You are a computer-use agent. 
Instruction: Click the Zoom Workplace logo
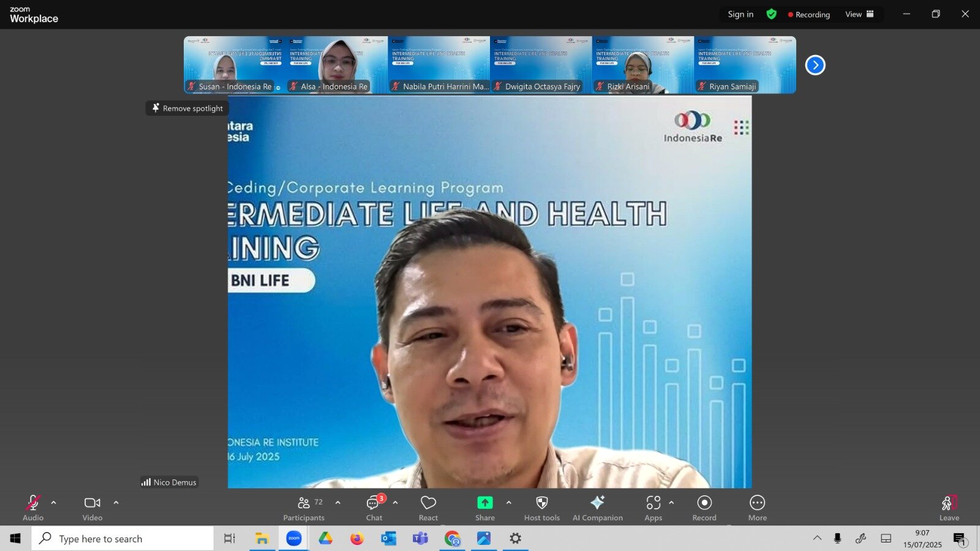click(34, 15)
